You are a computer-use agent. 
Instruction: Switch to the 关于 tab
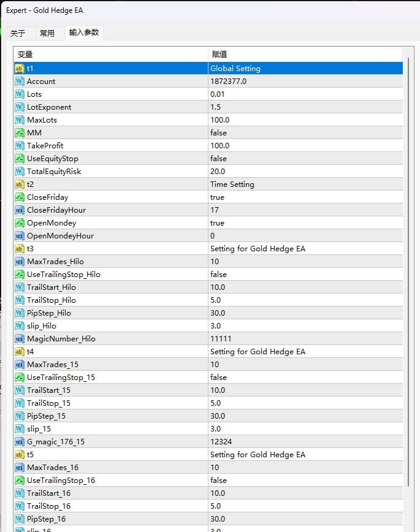(x=18, y=33)
